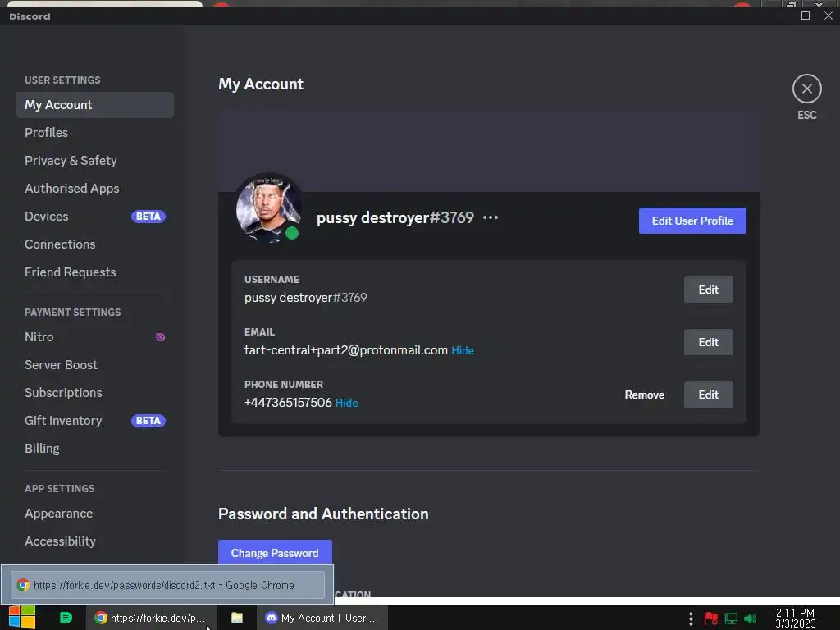Click the username value under USERNAME label

coord(305,298)
